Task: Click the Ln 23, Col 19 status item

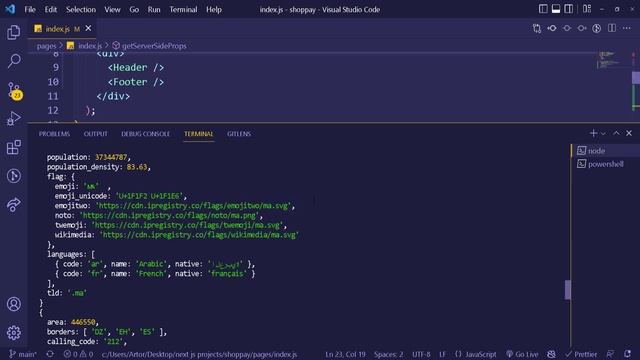Action: (345, 354)
